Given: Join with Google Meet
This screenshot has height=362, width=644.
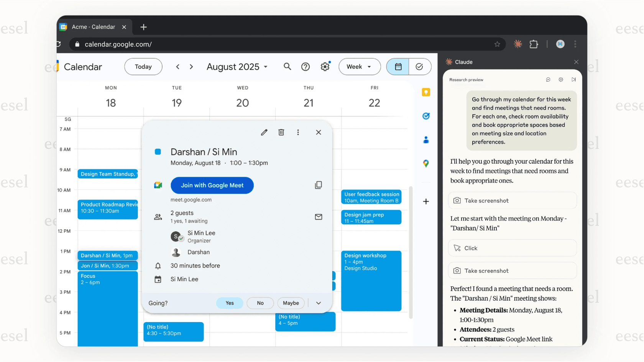Looking at the screenshot, I should point(212,185).
